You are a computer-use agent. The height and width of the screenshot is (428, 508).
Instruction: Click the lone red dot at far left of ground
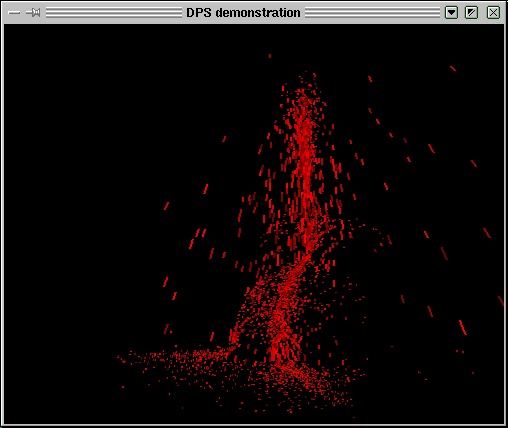point(123,387)
